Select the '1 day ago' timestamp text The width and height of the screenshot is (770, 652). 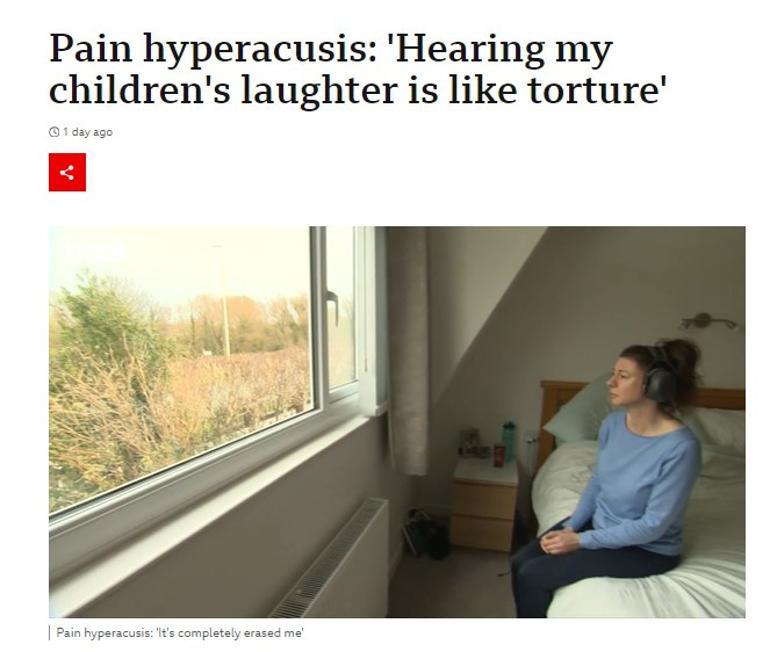click(88, 132)
